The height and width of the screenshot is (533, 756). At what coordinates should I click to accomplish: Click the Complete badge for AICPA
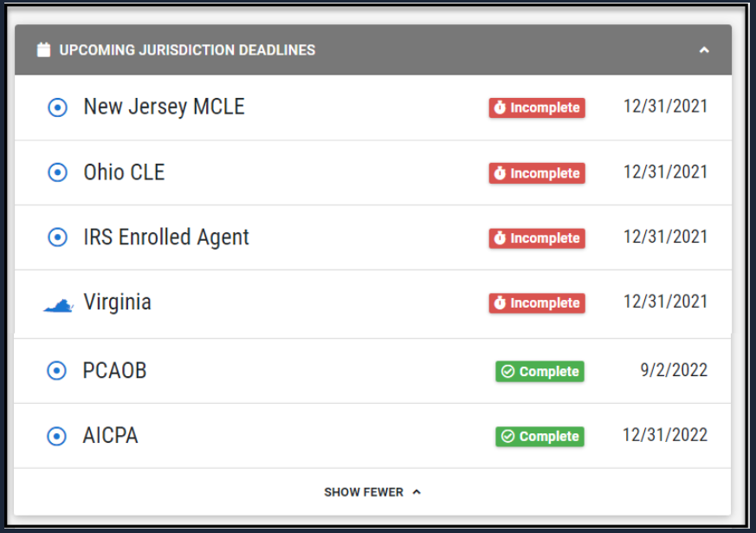(x=540, y=437)
